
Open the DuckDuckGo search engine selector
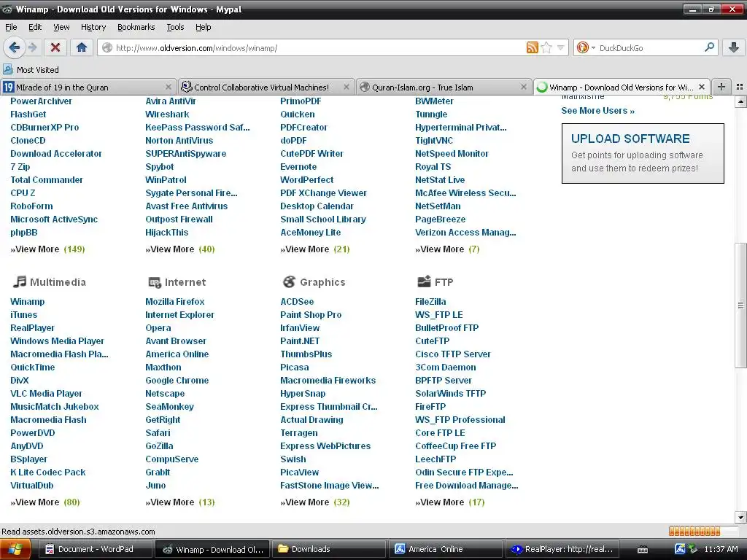pyautogui.click(x=586, y=47)
